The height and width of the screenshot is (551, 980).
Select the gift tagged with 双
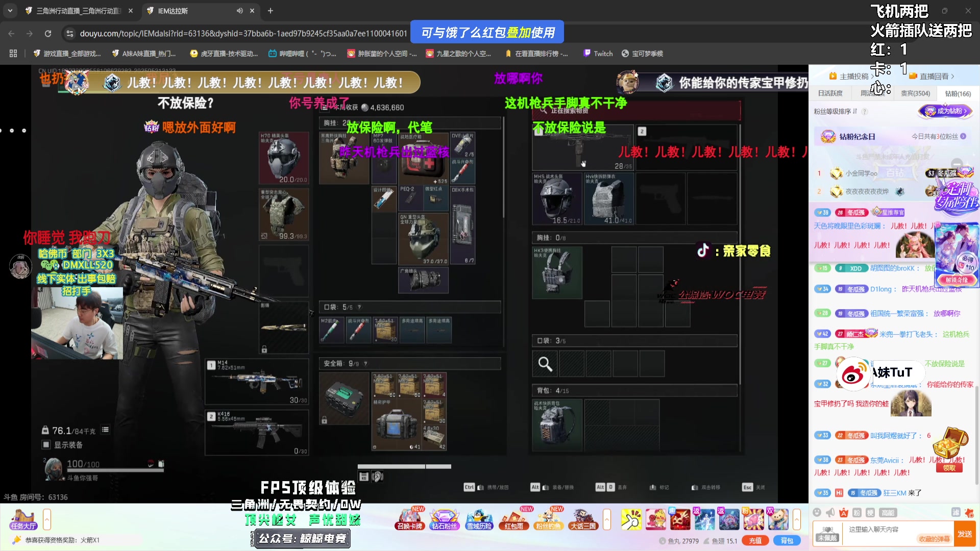[x=778, y=519]
